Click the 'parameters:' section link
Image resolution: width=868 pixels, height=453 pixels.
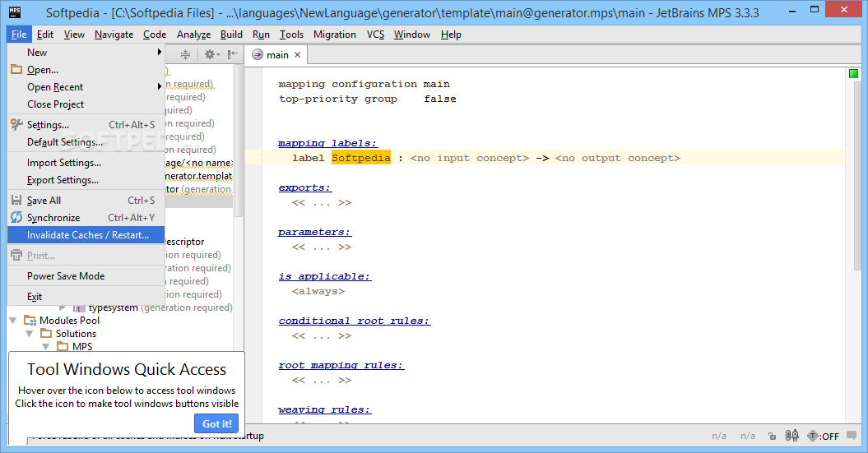pos(314,233)
